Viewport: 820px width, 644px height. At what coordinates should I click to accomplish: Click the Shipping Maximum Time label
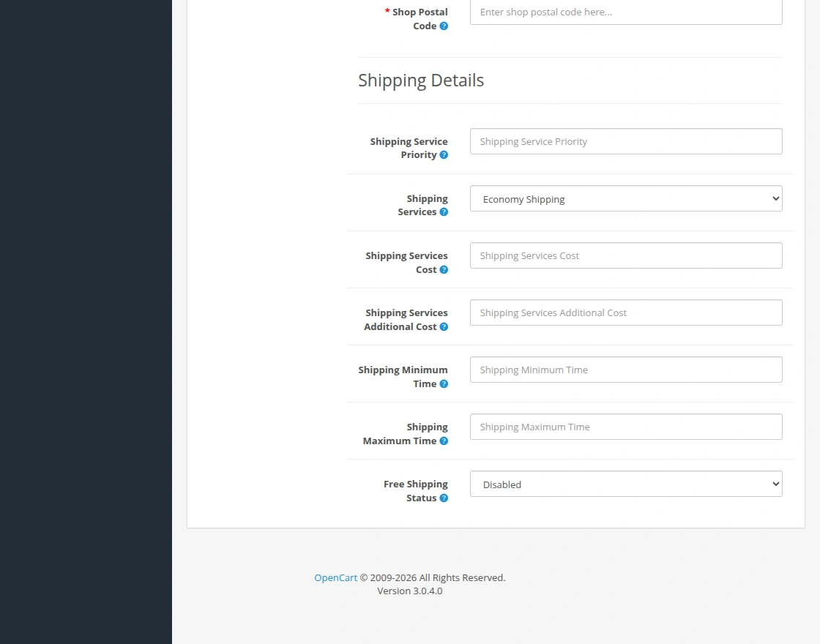point(406,434)
